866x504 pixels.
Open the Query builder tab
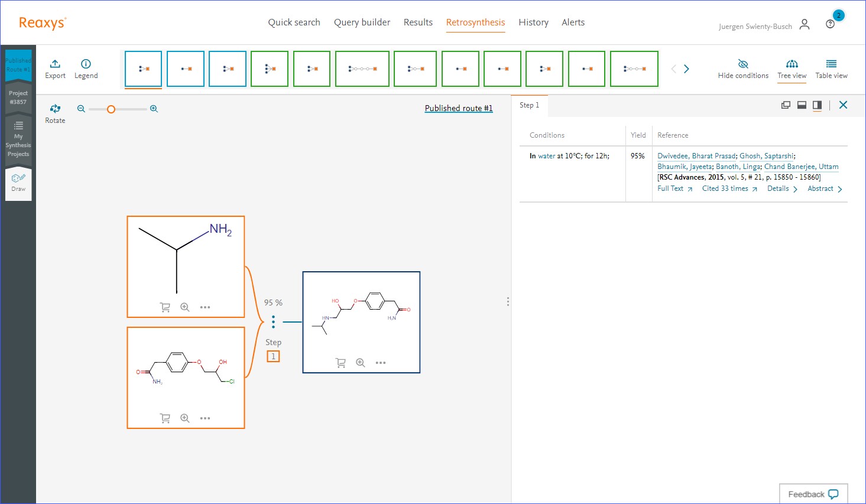362,22
